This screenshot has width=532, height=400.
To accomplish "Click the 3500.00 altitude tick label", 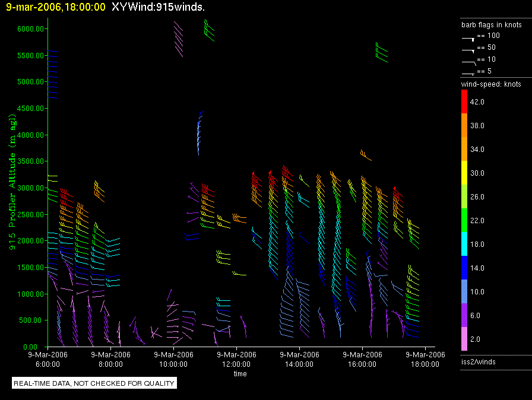I will 30,161.
